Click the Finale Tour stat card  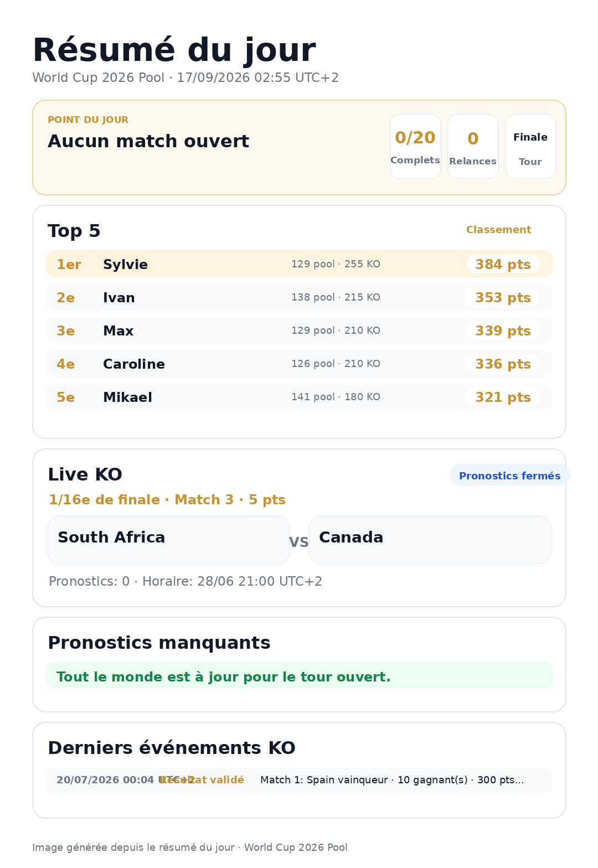pyautogui.click(x=530, y=147)
